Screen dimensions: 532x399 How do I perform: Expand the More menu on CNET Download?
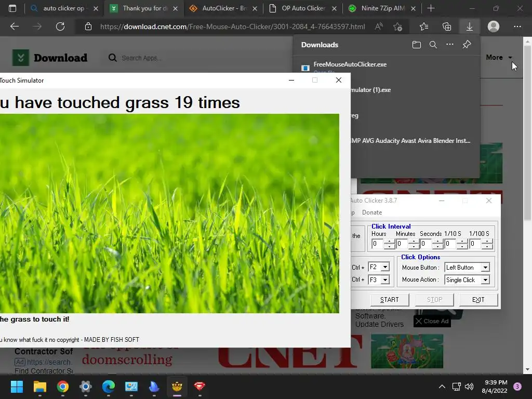point(499,58)
